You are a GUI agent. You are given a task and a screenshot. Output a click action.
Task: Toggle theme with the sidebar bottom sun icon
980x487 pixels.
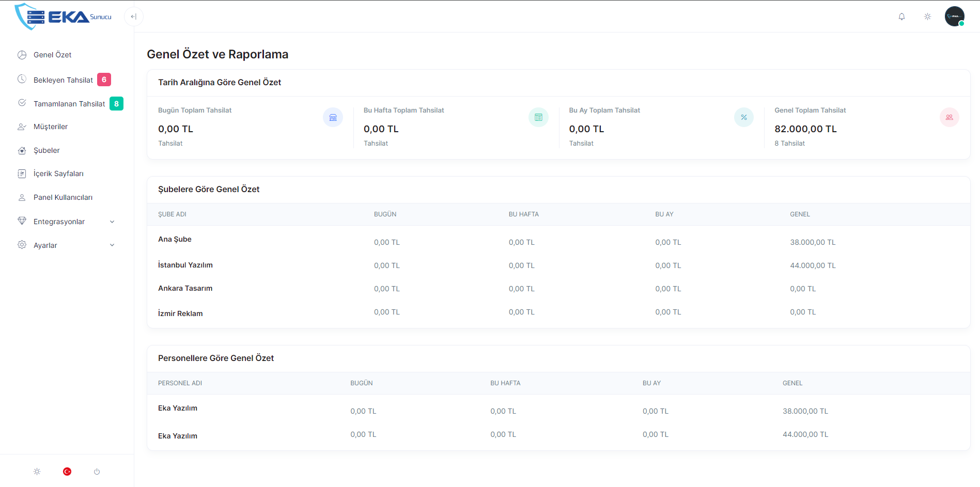tap(37, 472)
